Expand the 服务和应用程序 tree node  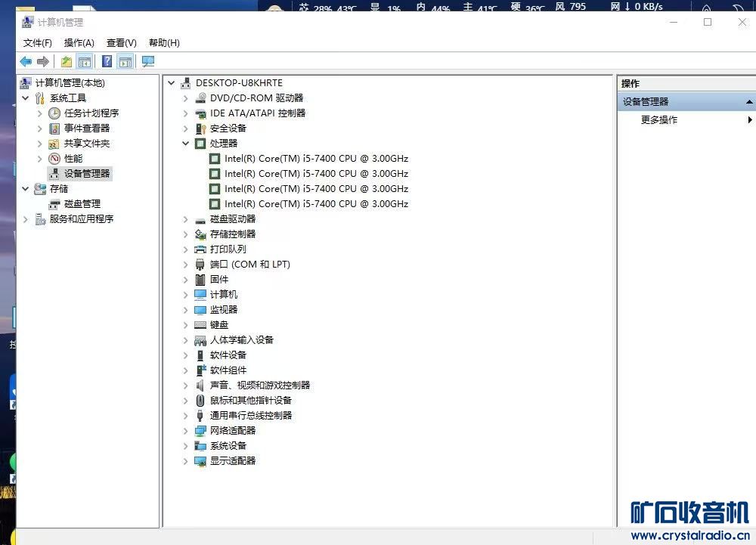26,219
